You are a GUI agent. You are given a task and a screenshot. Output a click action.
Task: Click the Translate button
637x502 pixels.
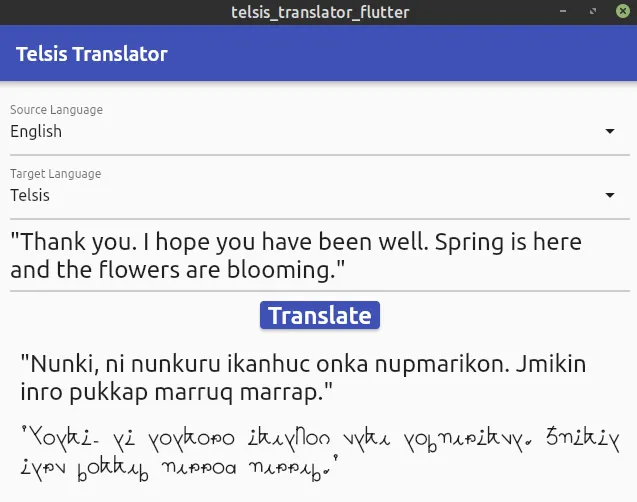pos(320,315)
